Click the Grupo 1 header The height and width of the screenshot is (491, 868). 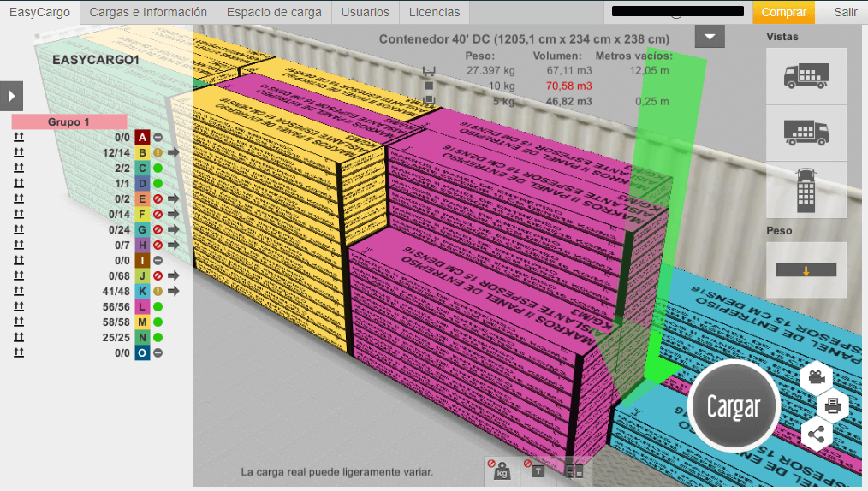click(x=69, y=122)
